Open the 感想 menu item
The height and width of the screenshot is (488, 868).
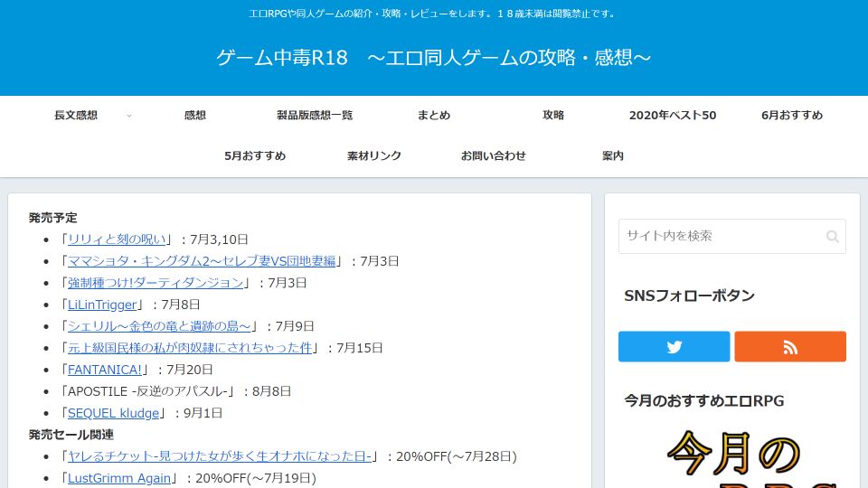pyautogui.click(x=195, y=116)
